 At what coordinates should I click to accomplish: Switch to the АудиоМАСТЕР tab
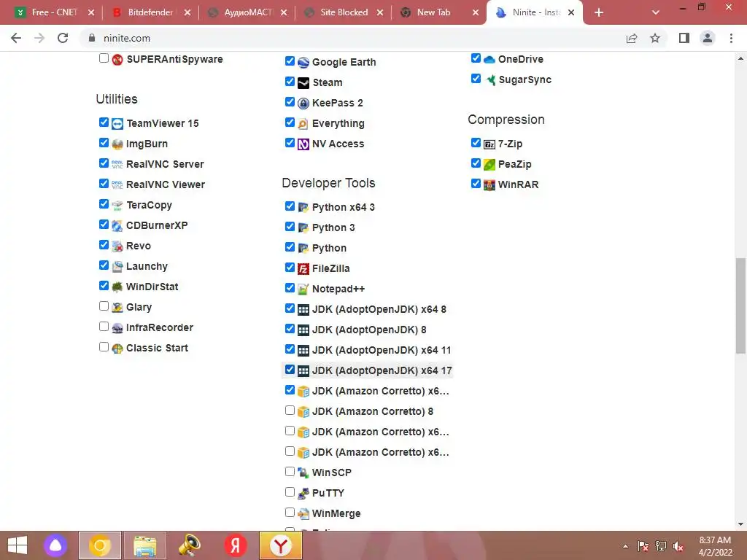(249, 12)
